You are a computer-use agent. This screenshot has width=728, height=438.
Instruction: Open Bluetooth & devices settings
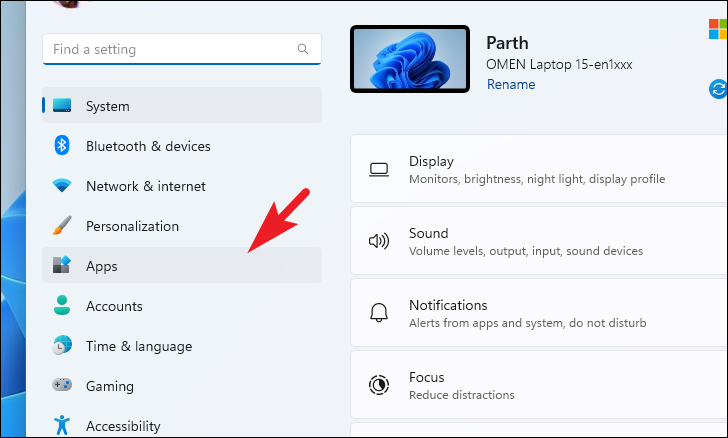[x=182, y=145]
